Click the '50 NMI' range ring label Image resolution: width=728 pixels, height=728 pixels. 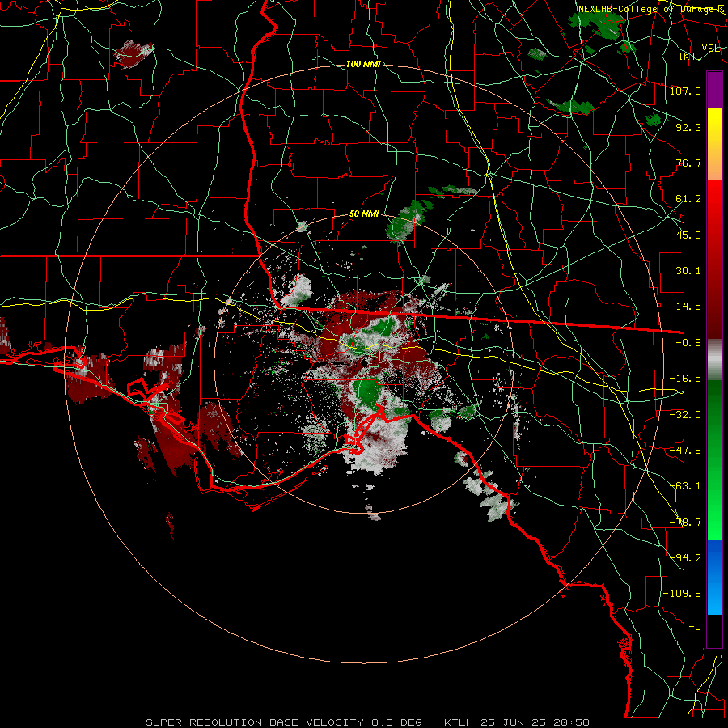click(364, 214)
